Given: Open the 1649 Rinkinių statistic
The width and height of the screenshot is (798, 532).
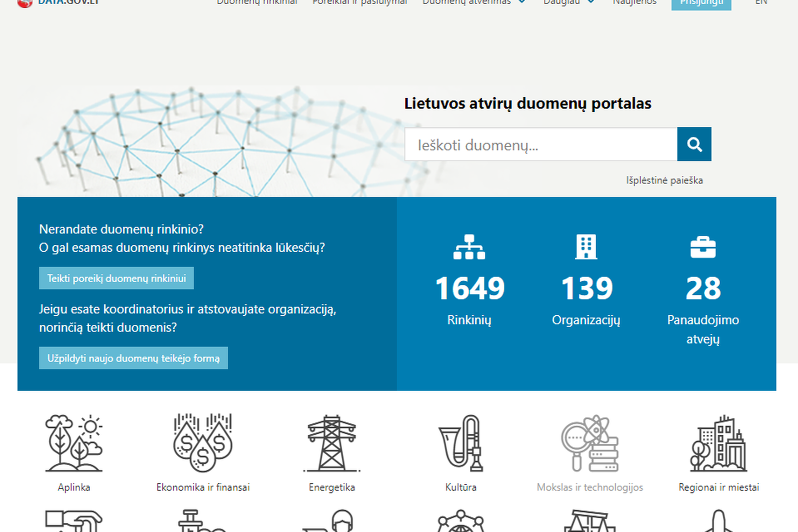Looking at the screenshot, I should click(x=469, y=288).
